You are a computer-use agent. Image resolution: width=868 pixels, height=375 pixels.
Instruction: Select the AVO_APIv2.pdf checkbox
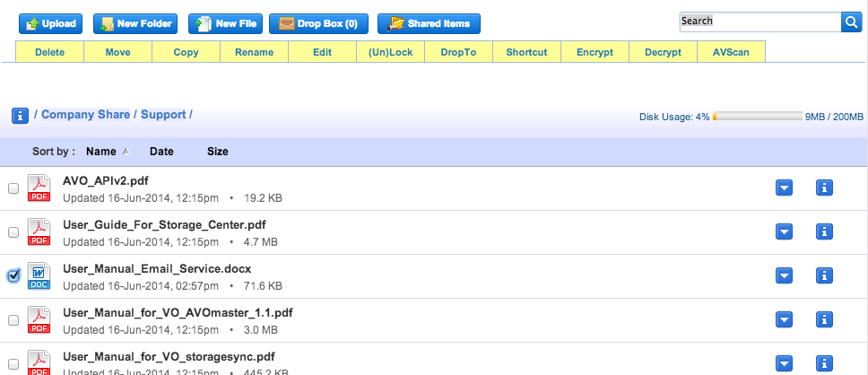[x=13, y=188]
